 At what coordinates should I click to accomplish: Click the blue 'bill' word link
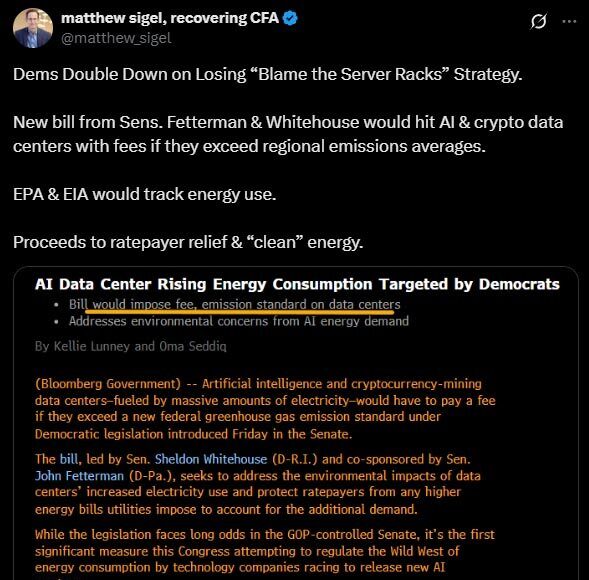coord(69,459)
